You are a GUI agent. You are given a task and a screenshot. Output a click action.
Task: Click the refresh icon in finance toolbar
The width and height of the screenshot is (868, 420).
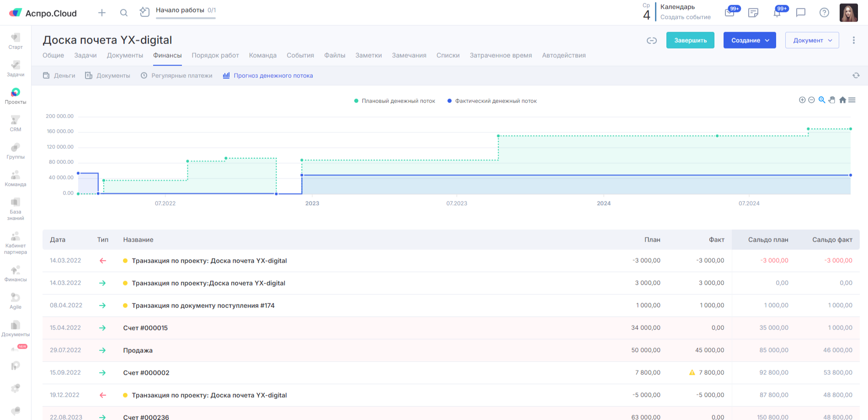coord(856,75)
